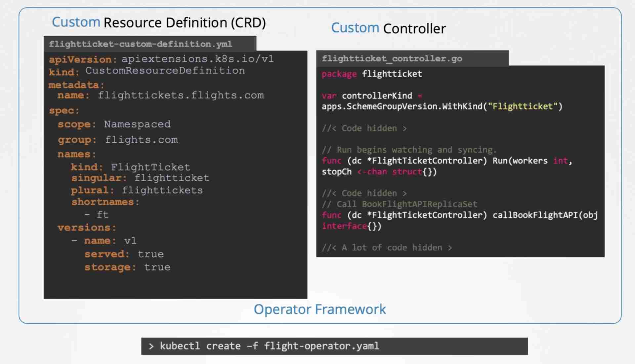This screenshot has height=364, width=635.
Task: Click the 'metadata:' key
Action: tap(76, 85)
